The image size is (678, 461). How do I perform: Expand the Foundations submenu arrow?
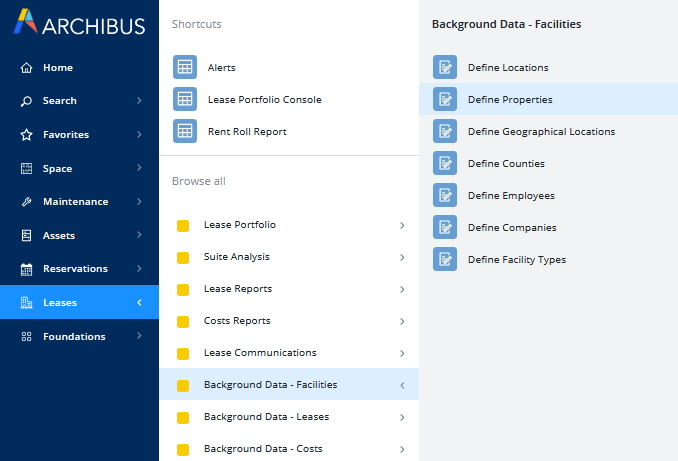139,337
